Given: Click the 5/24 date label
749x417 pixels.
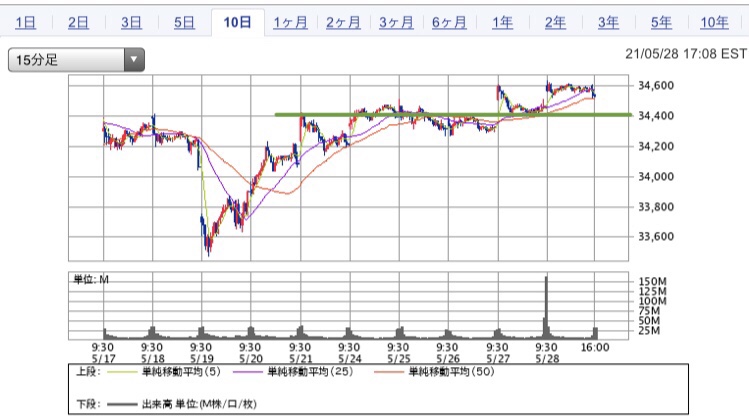Looking at the screenshot, I should click(x=350, y=359).
